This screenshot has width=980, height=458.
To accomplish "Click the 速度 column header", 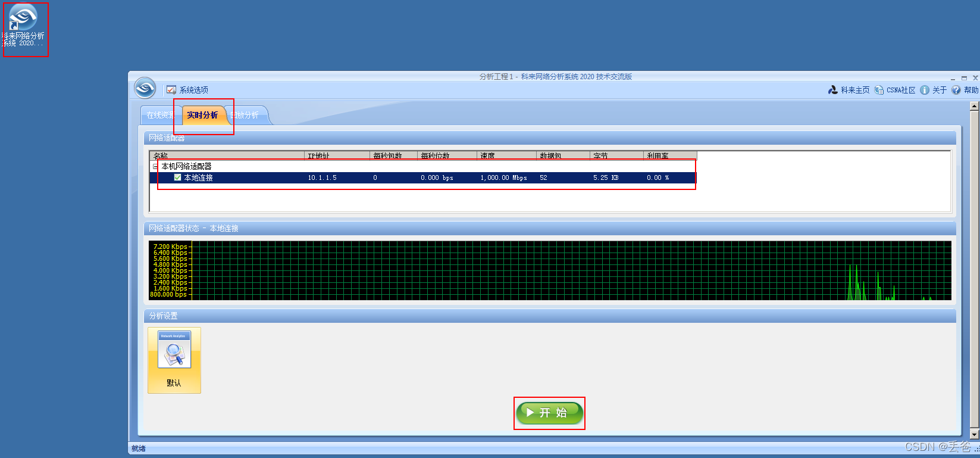I will coord(506,155).
